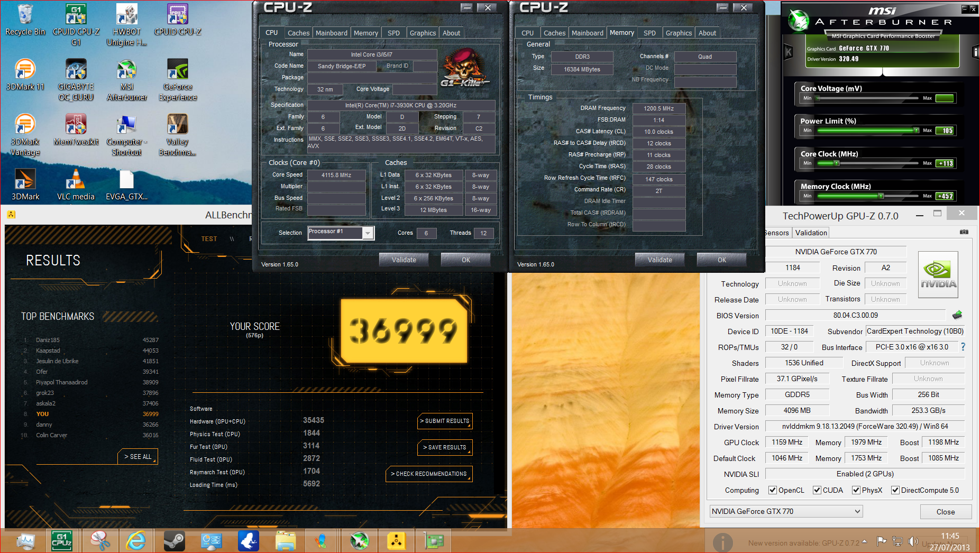
Task: Open the Memory tab in left CPU-Z window
Action: 366,33
